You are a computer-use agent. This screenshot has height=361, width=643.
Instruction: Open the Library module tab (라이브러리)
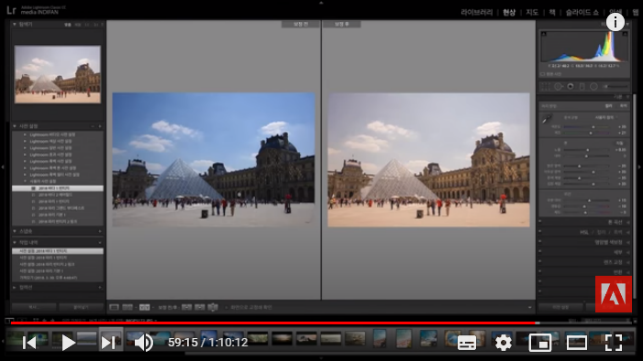477,12
